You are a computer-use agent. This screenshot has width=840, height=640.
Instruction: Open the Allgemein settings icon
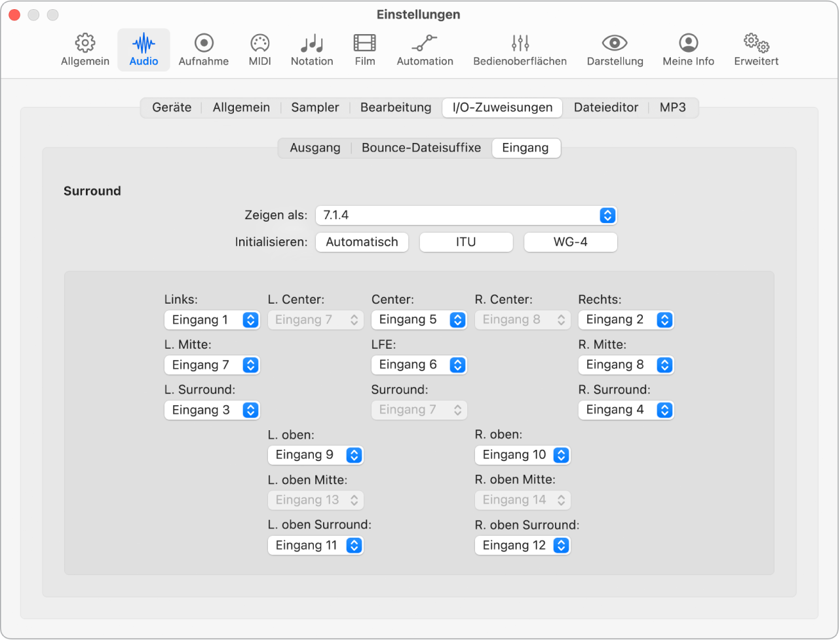85,49
